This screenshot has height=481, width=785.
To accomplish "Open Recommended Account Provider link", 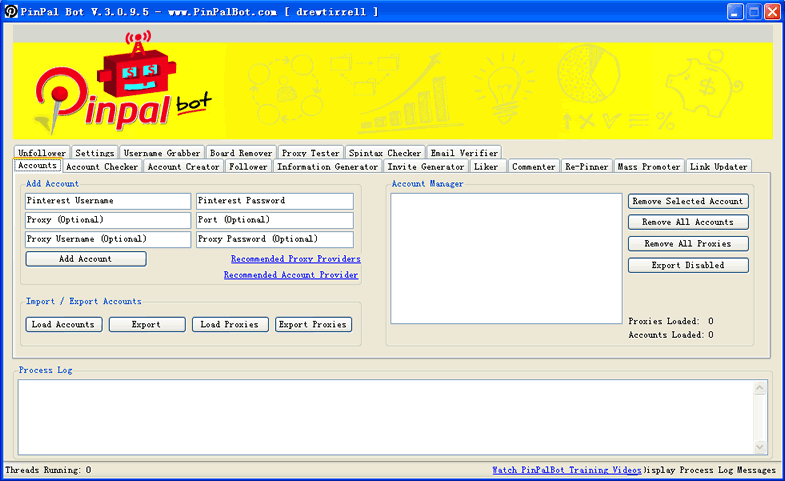I will click(x=291, y=275).
